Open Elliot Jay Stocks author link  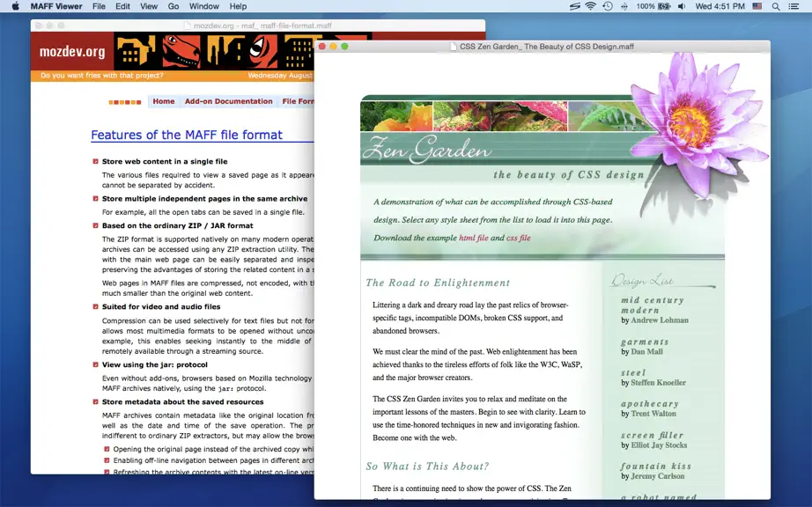point(660,445)
